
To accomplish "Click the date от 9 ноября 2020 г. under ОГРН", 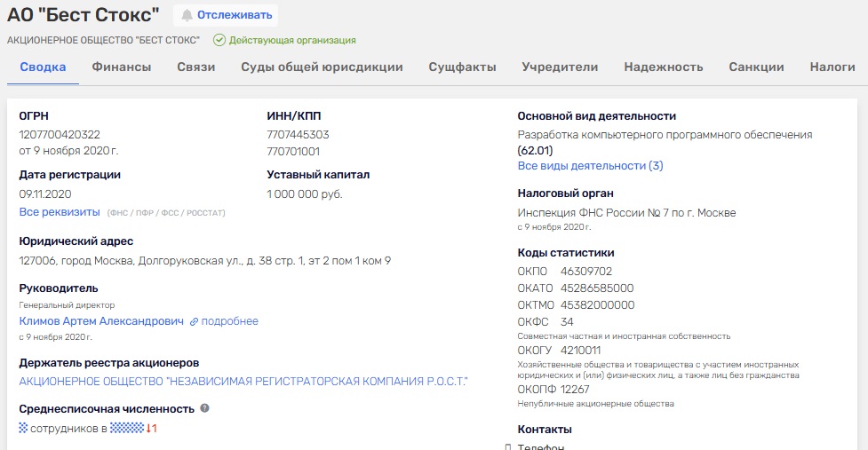I will click(68, 151).
